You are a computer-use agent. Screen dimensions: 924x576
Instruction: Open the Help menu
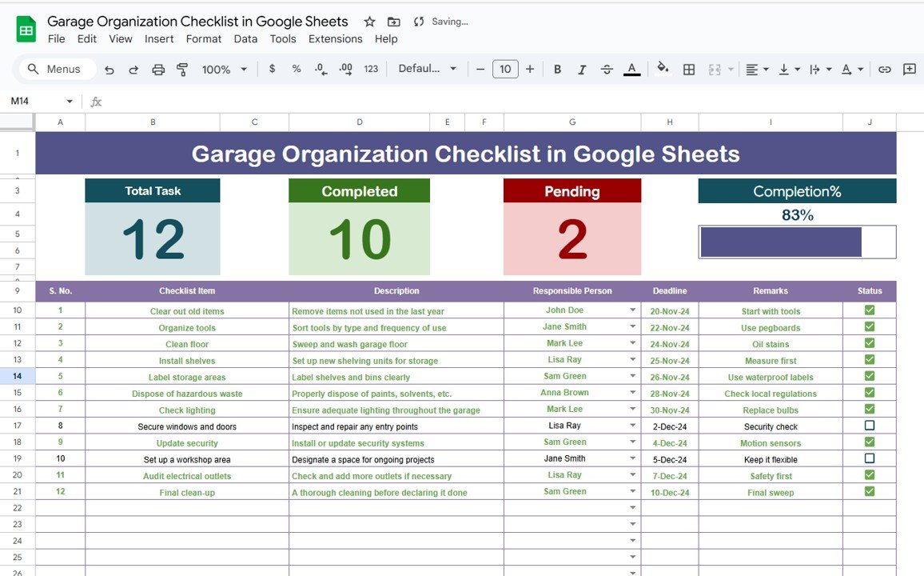click(x=386, y=39)
